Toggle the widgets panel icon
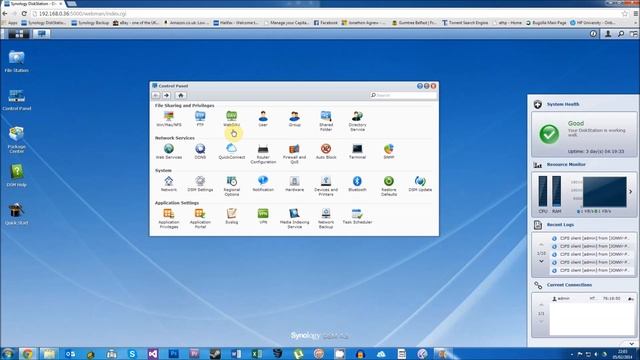640x360 pixels. pyautogui.click(x=633, y=34)
